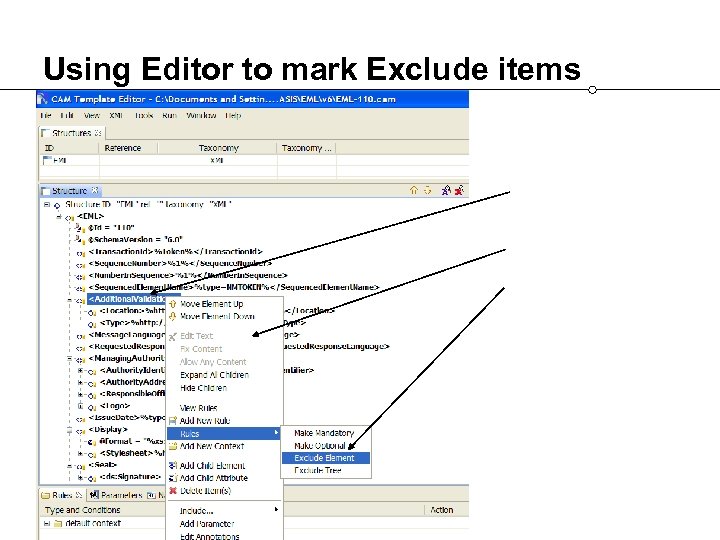Click the Move Element Down arrow icon
Image resolution: width=720 pixels, height=540 pixels.
pyautogui.click(x=173, y=316)
